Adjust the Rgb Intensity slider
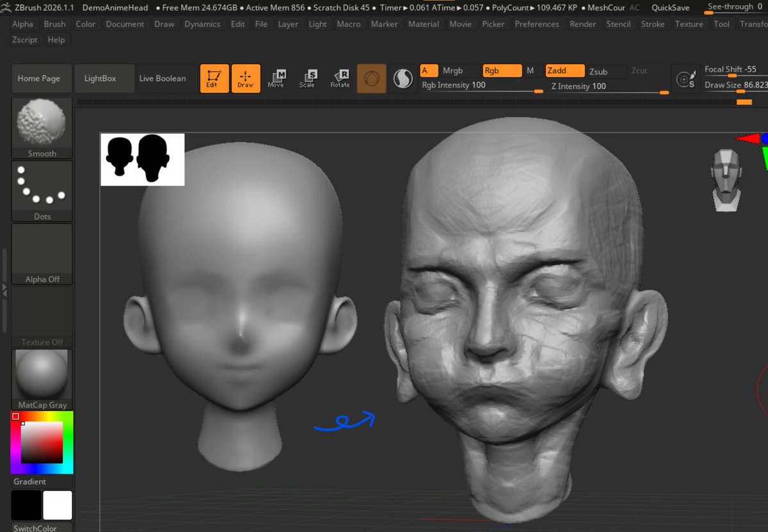 (482, 86)
